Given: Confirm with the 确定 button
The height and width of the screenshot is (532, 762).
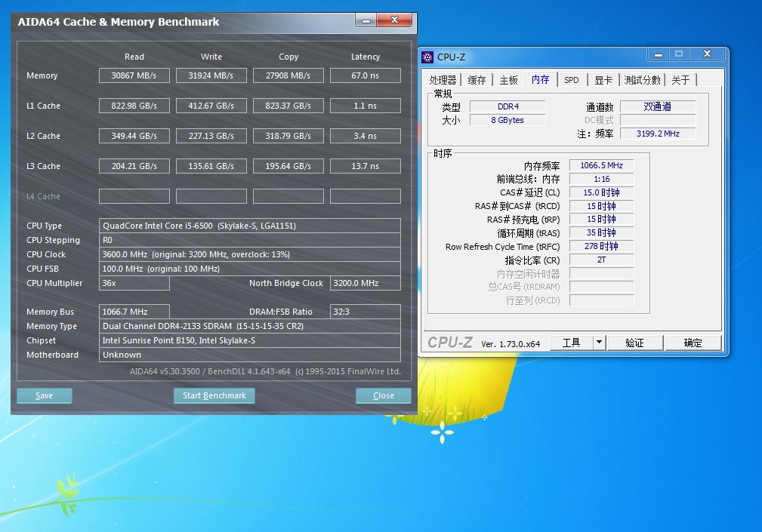Looking at the screenshot, I should pos(693,343).
